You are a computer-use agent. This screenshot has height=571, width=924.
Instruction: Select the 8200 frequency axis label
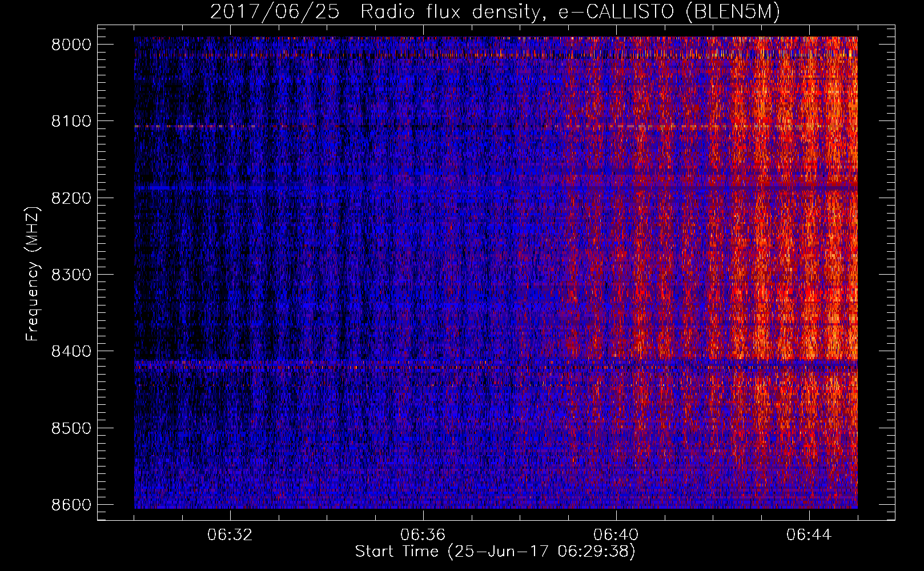(71, 198)
